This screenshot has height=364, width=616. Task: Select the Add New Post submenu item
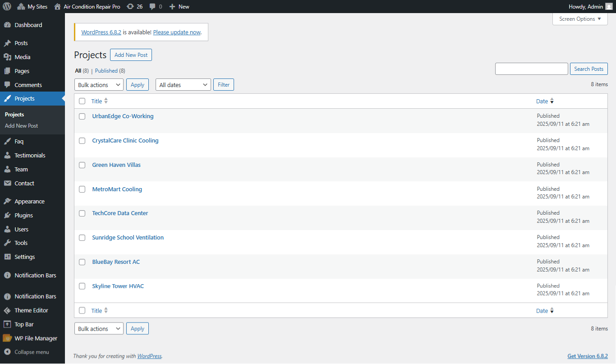21,126
